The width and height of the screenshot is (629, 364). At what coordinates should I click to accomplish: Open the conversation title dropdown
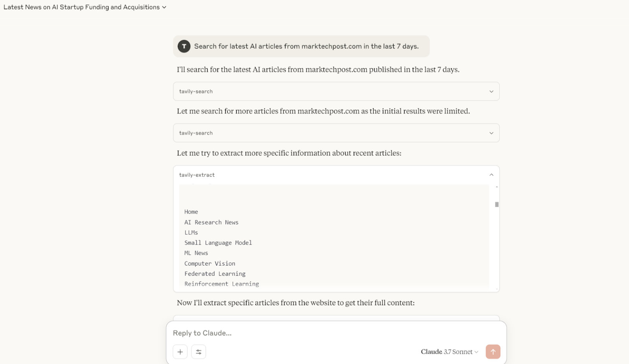85,7
